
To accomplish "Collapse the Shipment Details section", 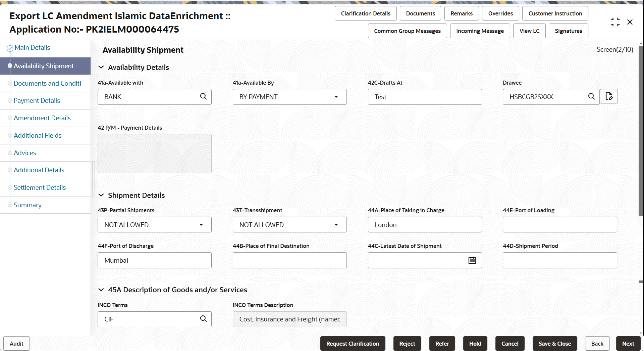I will pos(102,195).
